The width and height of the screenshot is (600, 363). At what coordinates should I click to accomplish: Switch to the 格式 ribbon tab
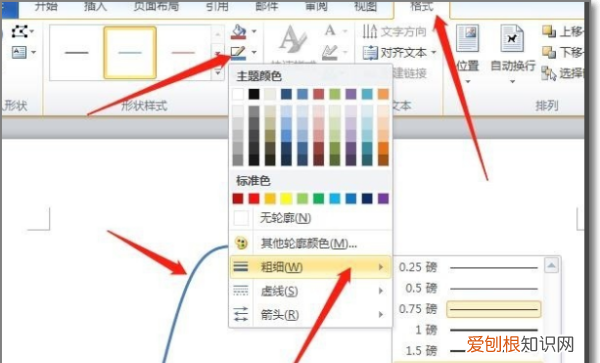click(422, 6)
